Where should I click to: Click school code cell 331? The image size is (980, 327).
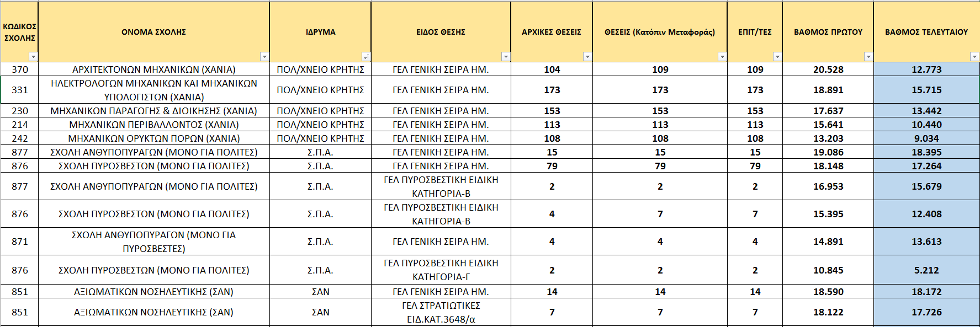[20, 90]
